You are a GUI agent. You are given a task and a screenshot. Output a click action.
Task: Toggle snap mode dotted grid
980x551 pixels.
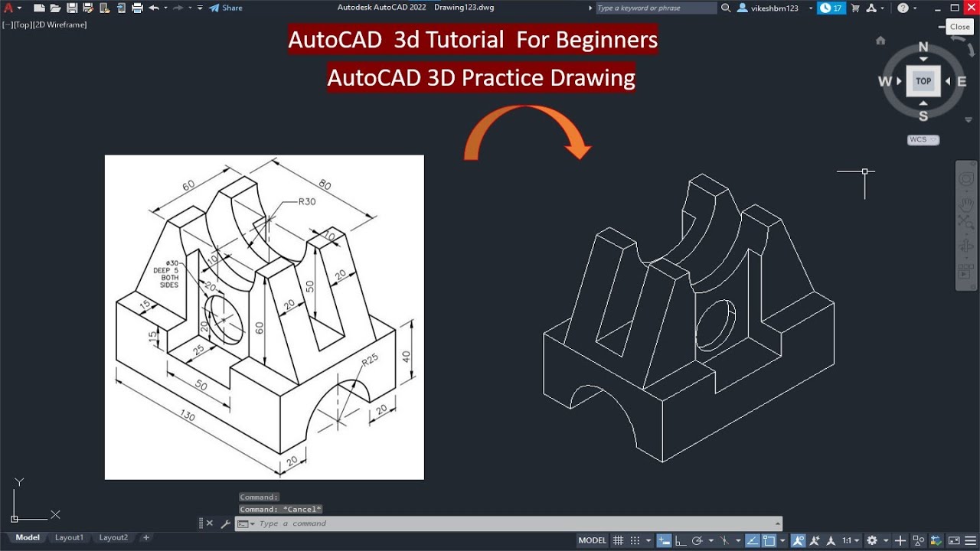[635, 540]
